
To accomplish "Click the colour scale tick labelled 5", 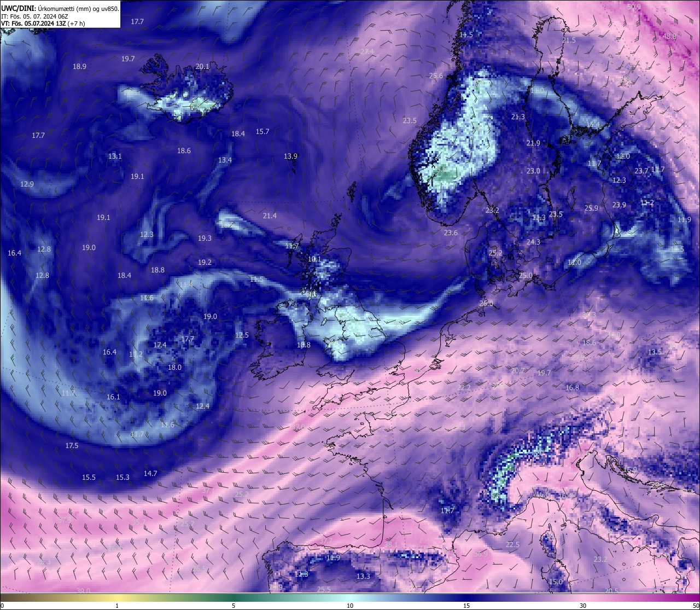I will point(234,606).
